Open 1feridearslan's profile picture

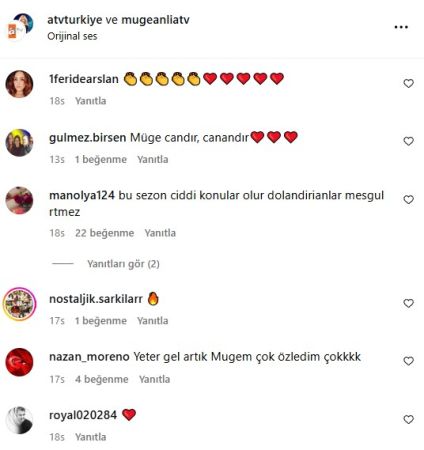[x=19, y=84]
